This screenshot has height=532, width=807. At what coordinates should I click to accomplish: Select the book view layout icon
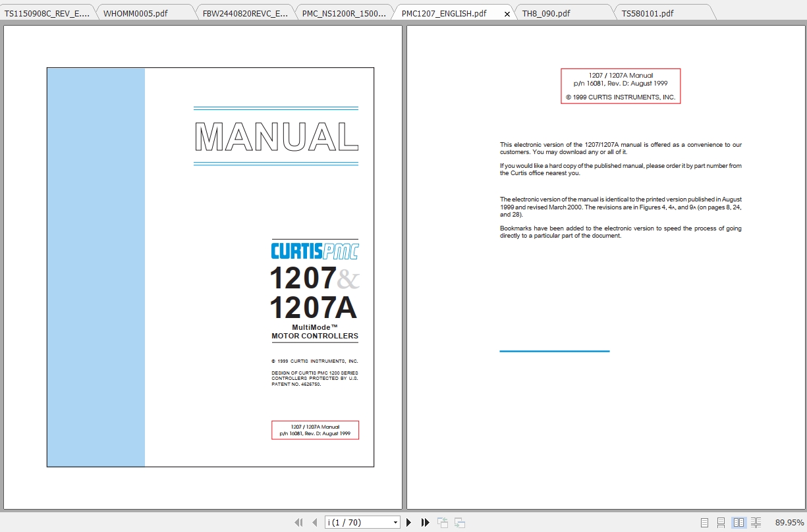click(755, 521)
